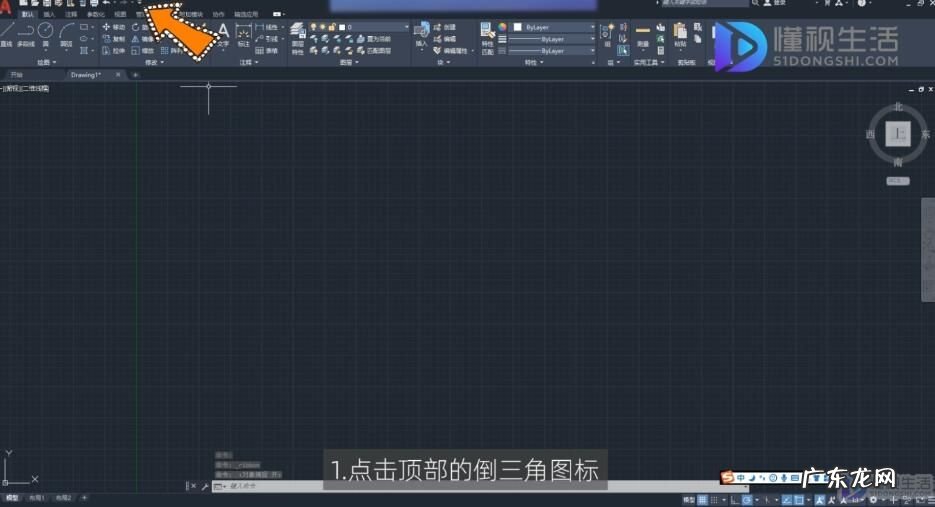The width and height of the screenshot is (935, 507).
Task: Open the quick access toolbar customize dropdown
Action: [x=140, y=3]
